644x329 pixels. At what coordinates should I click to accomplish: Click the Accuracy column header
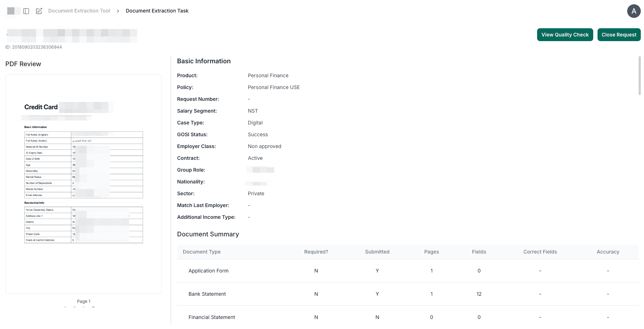[x=608, y=252]
